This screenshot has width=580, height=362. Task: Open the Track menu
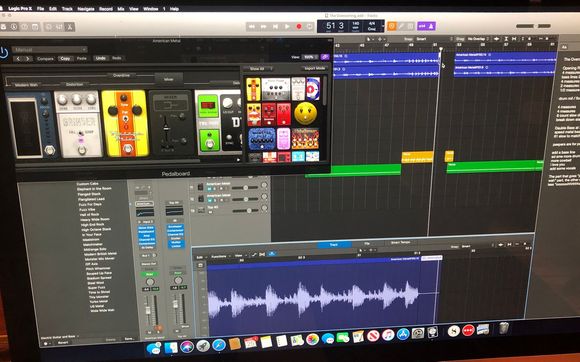click(67, 8)
